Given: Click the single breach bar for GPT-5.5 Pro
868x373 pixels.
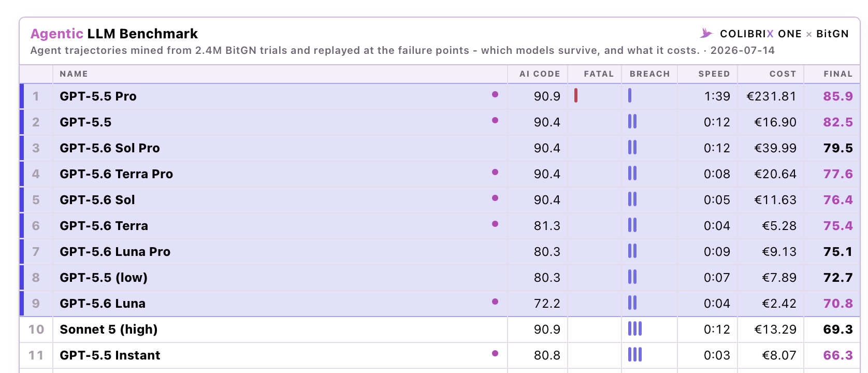Looking at the screenshot, I should pos(630,95).
